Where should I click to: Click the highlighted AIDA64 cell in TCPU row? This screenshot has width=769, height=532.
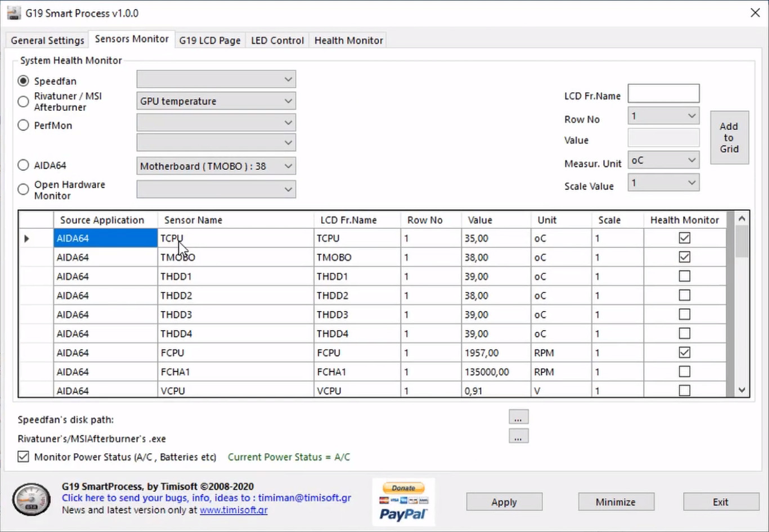(105, 238)
